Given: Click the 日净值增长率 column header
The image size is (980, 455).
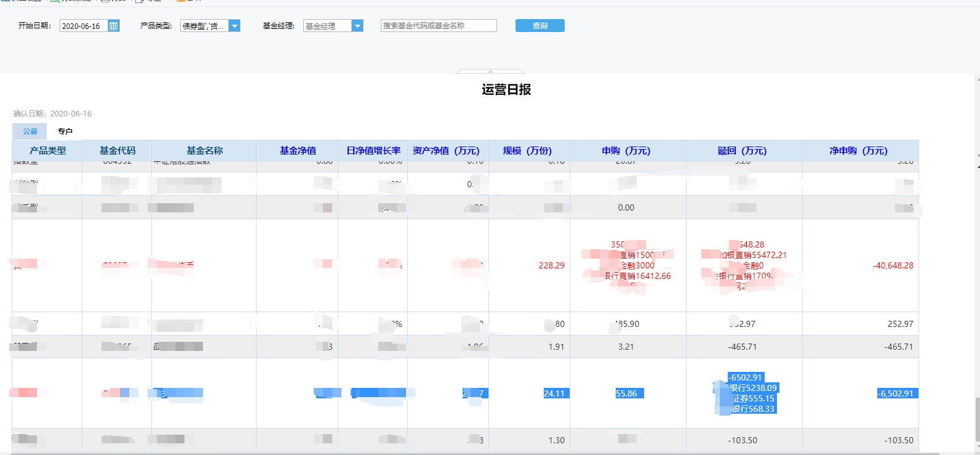Looking at the screenshot, I should (x=373, y=151).
